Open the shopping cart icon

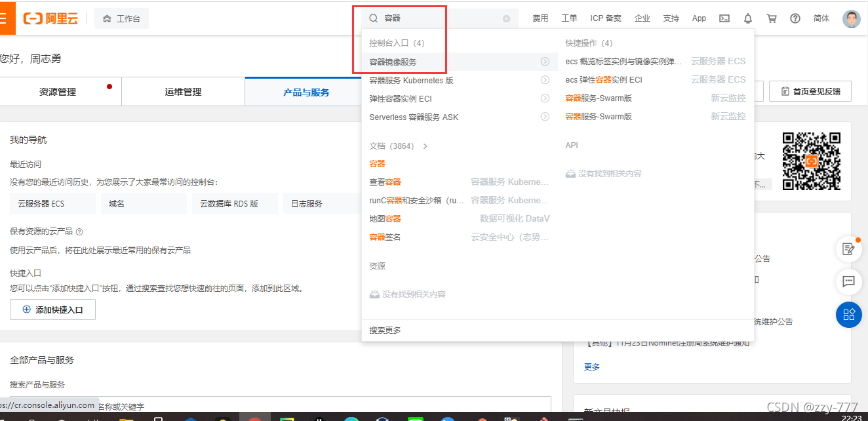click(x=772, y=18)
